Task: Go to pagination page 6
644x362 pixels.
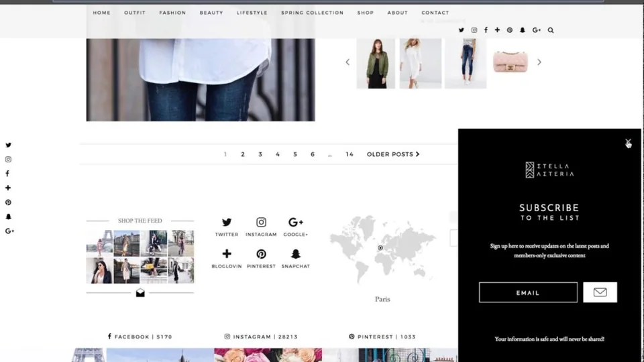Action: 313,154
